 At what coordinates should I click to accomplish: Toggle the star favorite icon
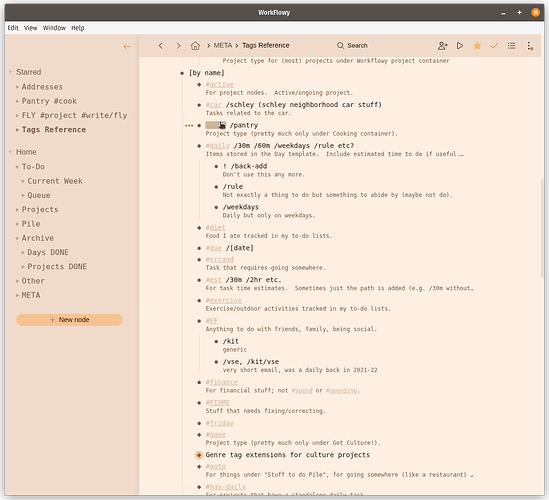477,46
